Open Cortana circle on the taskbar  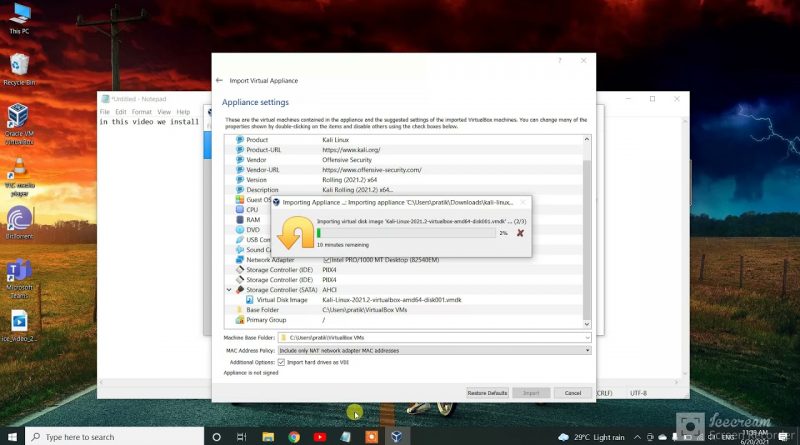[216, 437]
